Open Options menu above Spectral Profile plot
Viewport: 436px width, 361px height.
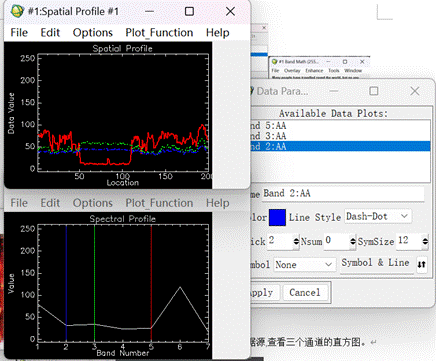(x=93, y=203)
